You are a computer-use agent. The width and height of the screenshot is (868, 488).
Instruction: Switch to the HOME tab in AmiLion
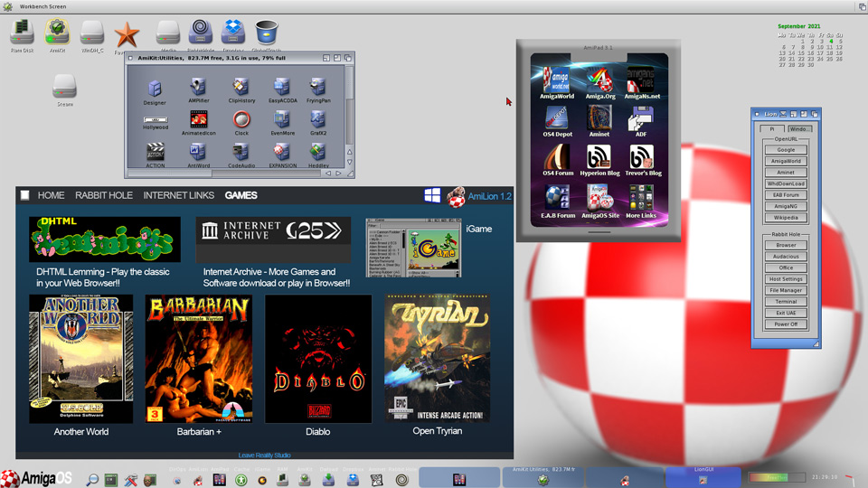click(x=51, y=195)
